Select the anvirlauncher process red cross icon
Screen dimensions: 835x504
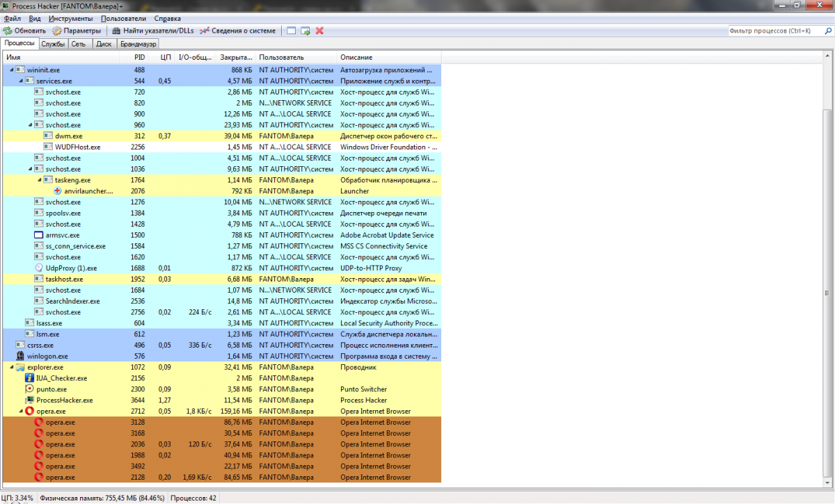point(58,191)
